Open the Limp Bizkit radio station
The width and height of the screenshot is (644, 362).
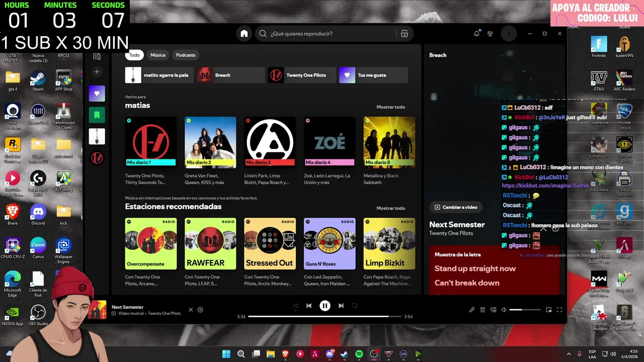[x=389, y=243]
